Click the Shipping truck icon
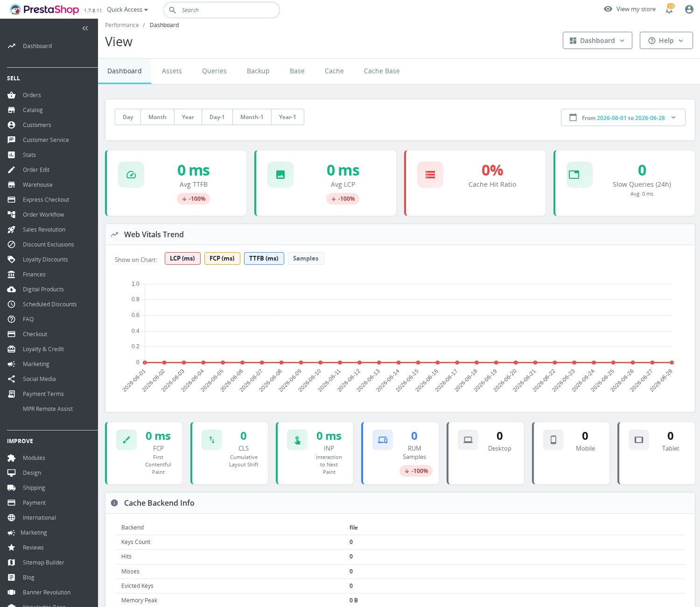This screenshot has height=607, width=700. coord(12,488)
